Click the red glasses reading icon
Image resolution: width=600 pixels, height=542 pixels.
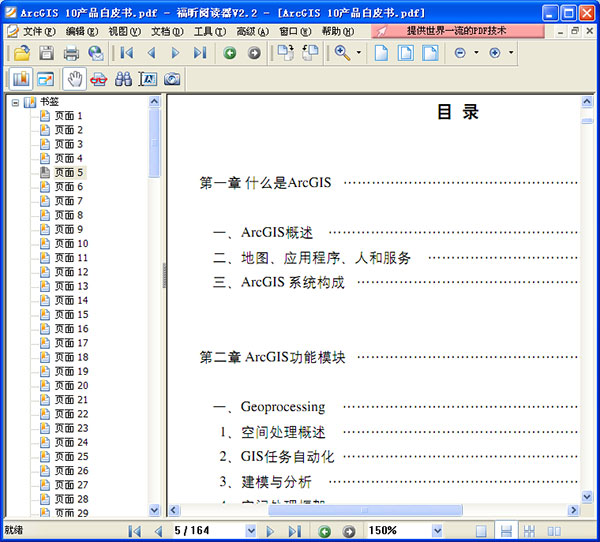[x=99, y=80]
